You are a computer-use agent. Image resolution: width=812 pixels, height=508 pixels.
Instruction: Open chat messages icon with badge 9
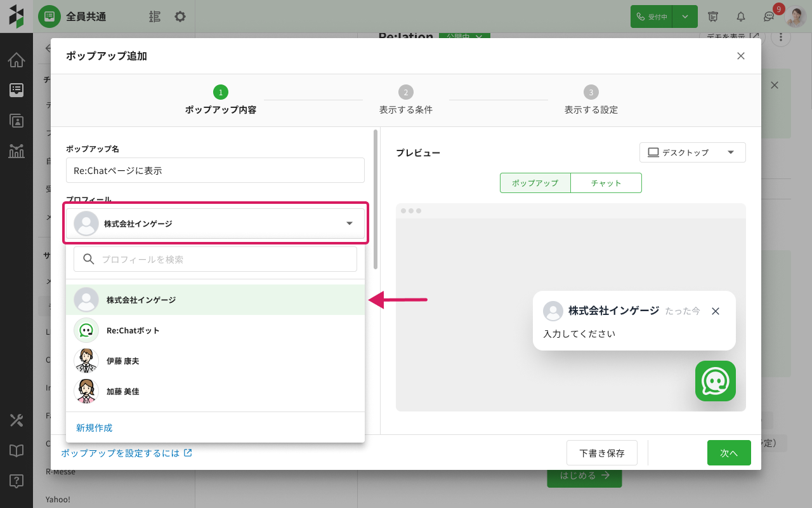769,17
